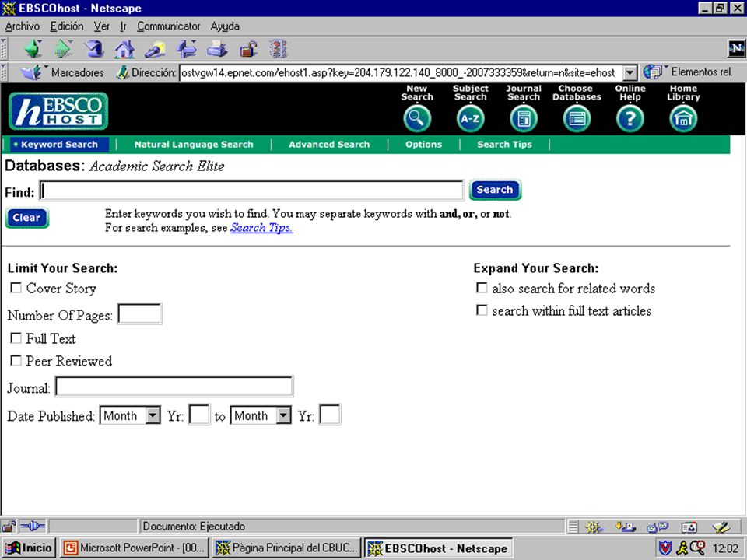Switch to Advanced Search tab

pos(329,145)
